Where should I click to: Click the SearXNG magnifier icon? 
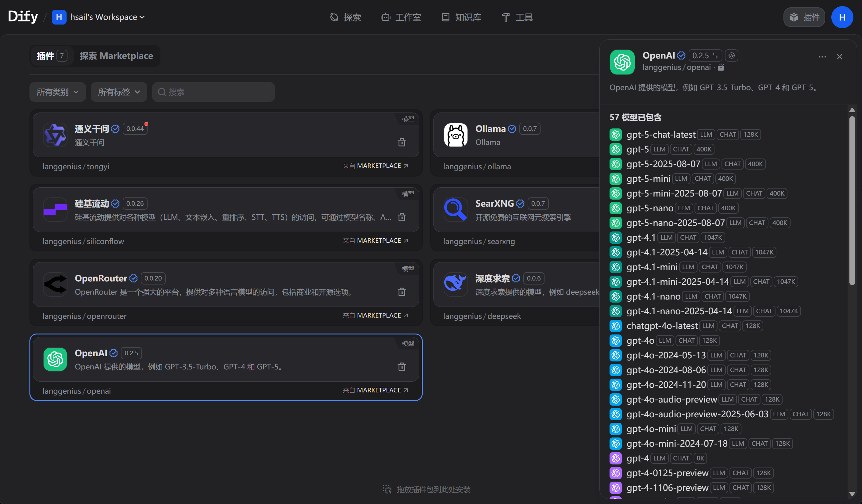click(x=456, y=210)
